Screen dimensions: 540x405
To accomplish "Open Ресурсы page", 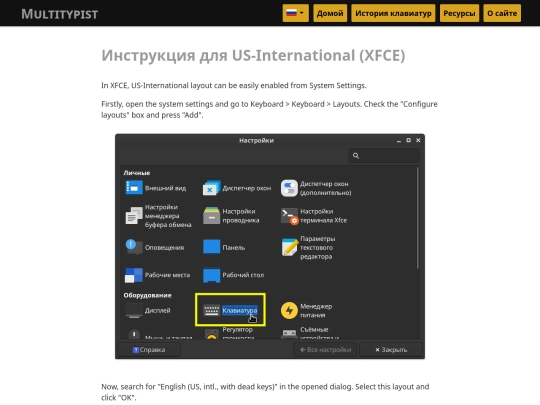I will (459, 13).
